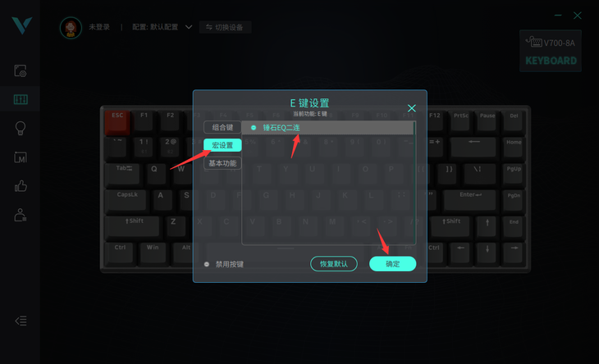Switch to the 宏设置 tab
This screenshot has height=364, width=599.
(x=222, y=145)
